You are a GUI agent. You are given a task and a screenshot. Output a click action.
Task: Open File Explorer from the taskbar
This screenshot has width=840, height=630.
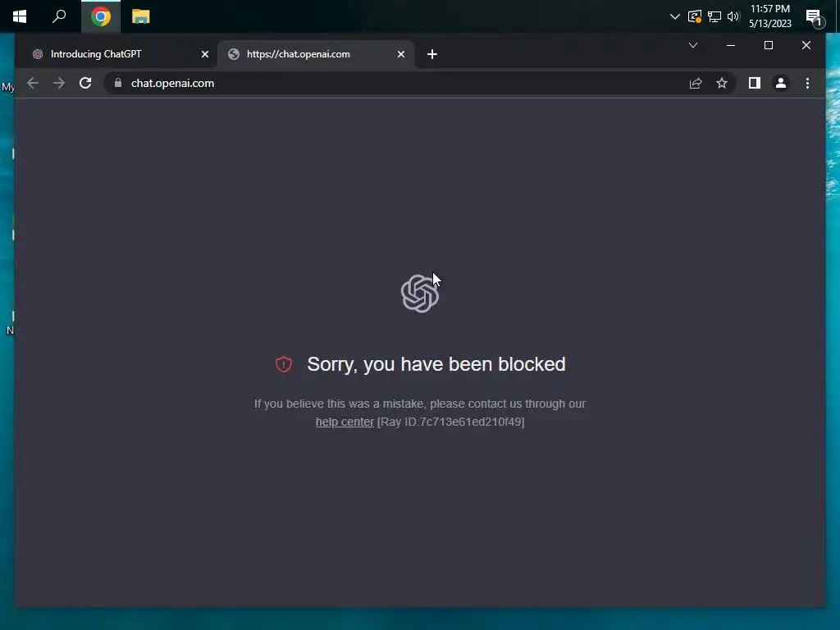pos(141,16)
